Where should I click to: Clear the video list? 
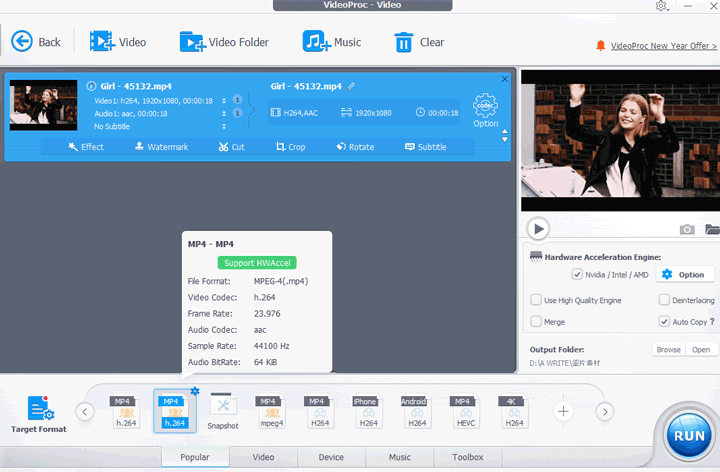click(419, 42)
